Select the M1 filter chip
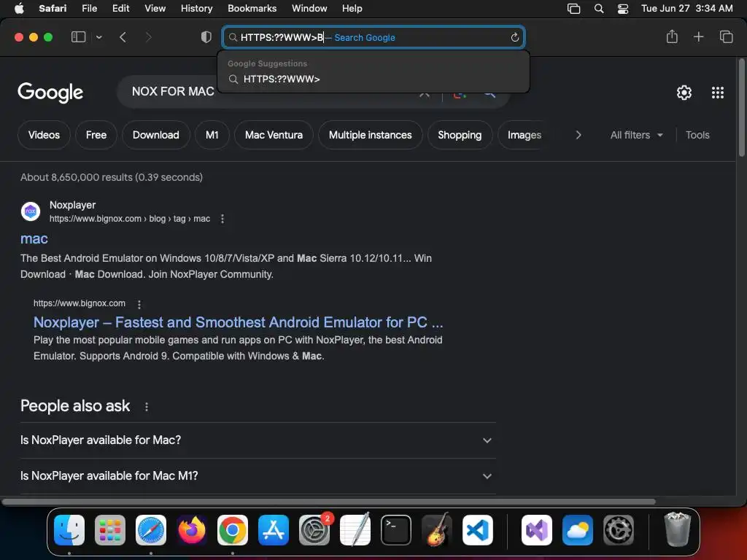The width and height of the screenshot is (747, 560). coord(212,135)
